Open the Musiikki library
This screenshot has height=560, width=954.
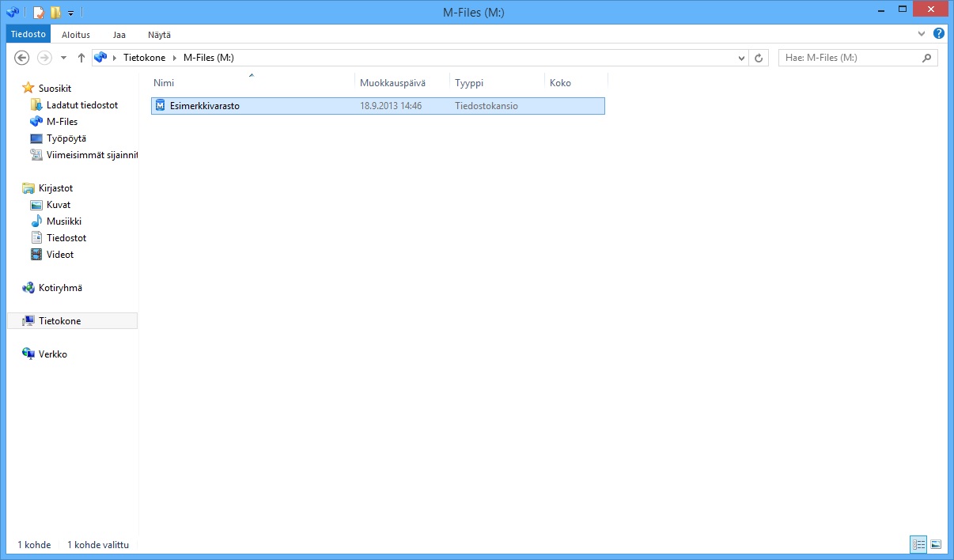[x=64, y=221]
